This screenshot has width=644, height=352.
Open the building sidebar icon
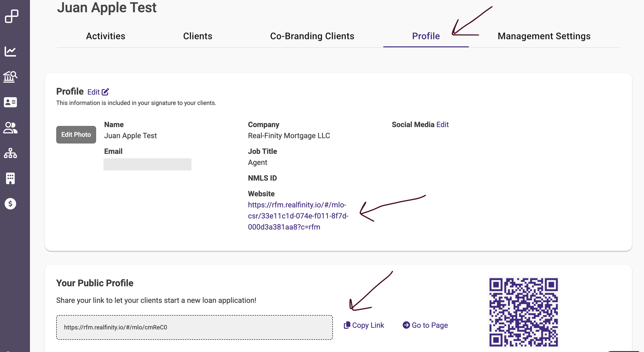point(10,178)
